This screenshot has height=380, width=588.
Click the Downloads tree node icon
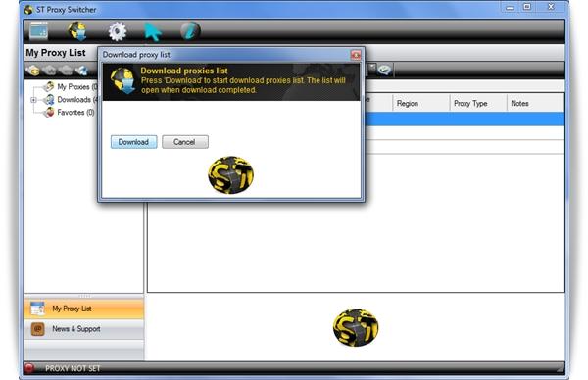(x=49, y=99)
